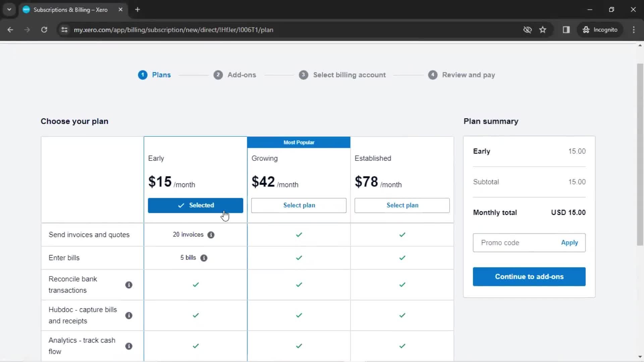Image resolution: width=644 pixels, height=362 pixels.
Task: Click the third-party cookies blocked eye icon
Action: (x=527, y=29)
